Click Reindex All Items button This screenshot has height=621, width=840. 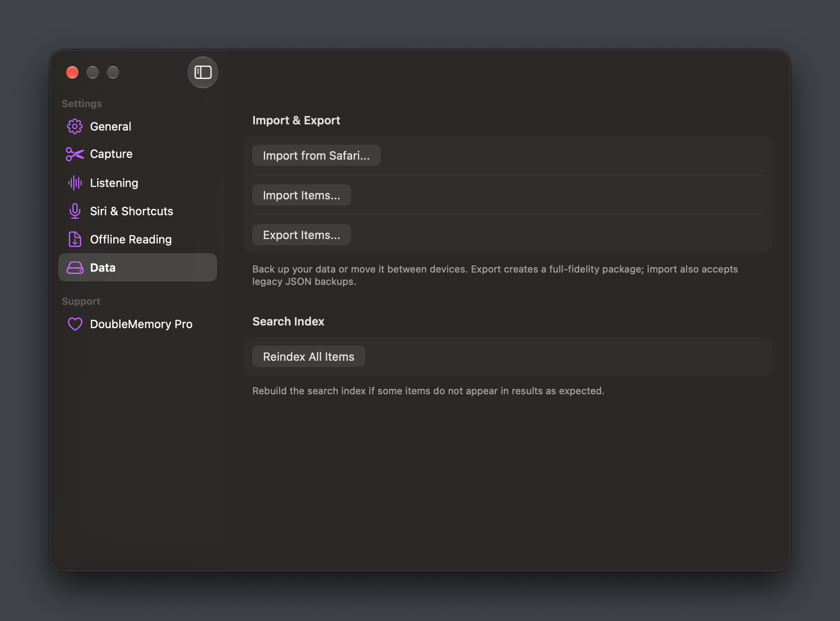tap(308, 357)
